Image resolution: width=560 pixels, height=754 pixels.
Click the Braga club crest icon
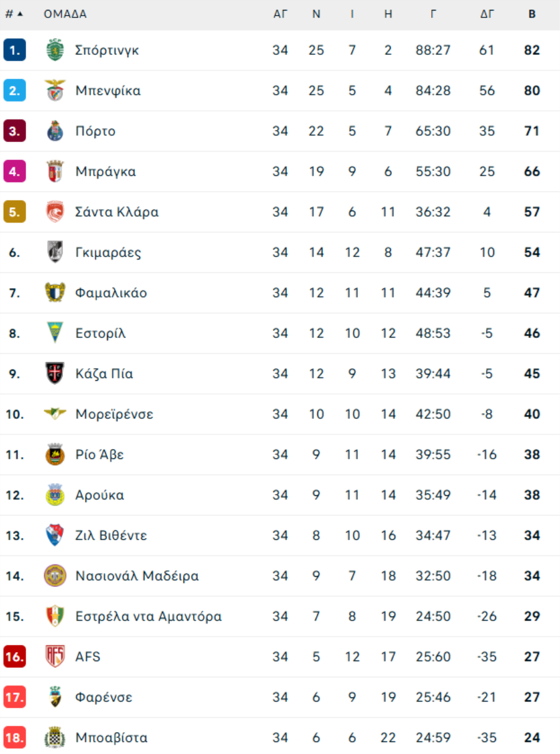(55, 172)
